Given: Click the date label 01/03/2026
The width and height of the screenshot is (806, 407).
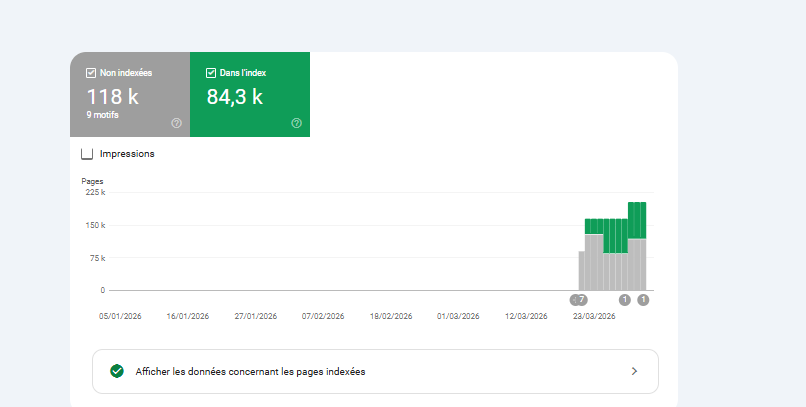Looking at the screenshot, I should point(458,316).
